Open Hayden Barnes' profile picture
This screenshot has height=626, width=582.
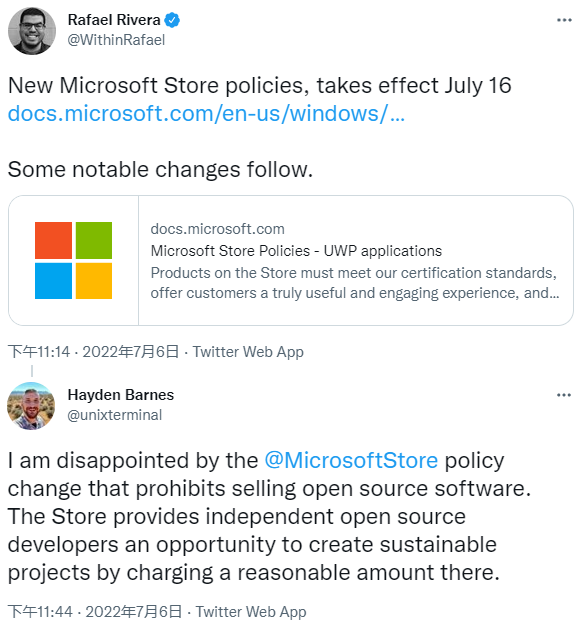[31, 406]
